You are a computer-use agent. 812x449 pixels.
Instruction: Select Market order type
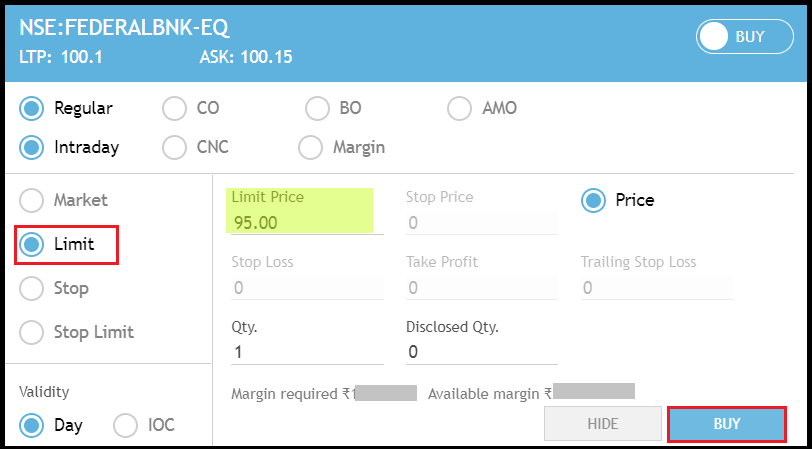click(x=32, y=200)
